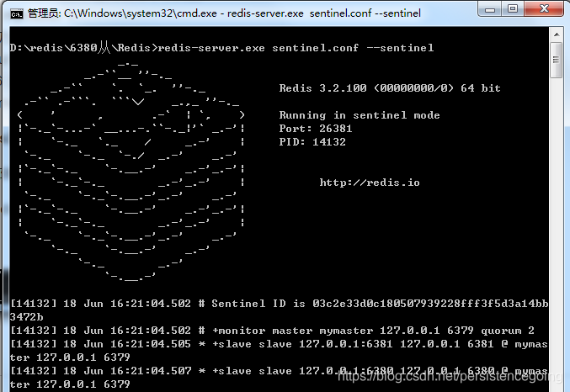Maximize the cmd.exe window

[513, 8]
